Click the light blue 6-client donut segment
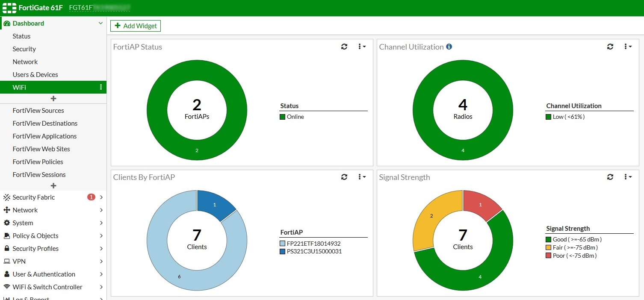 pyautogui.click(x=179, y=276)
